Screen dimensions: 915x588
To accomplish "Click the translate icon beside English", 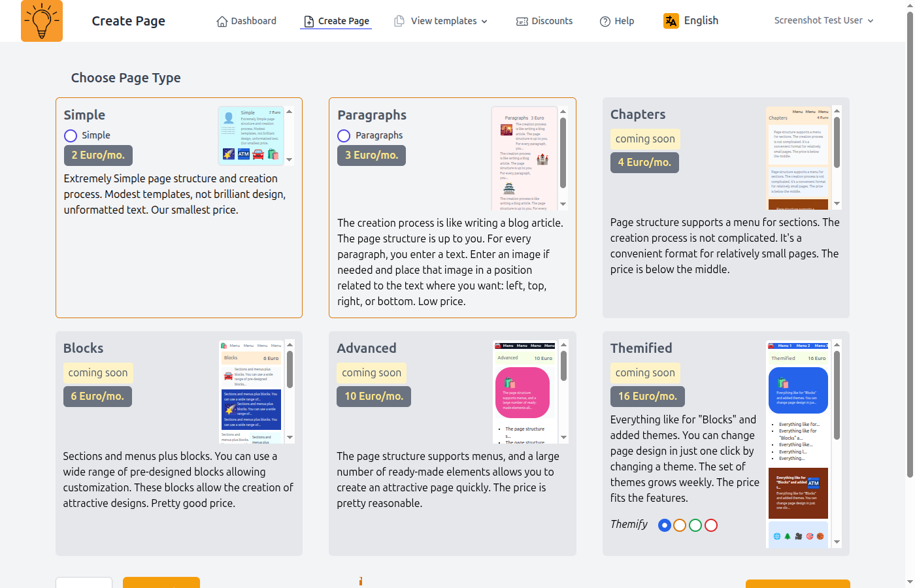I will pos(671,21).
